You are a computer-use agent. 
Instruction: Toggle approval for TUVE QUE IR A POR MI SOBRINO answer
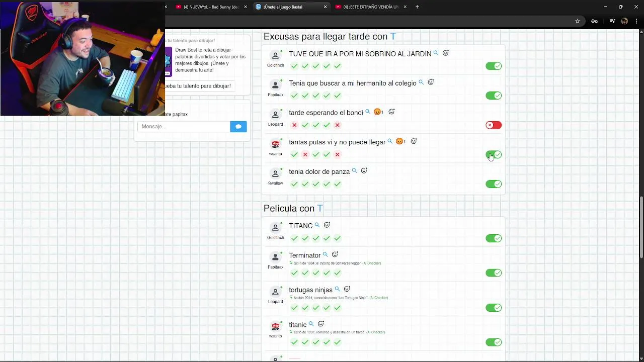pos(494,66)
